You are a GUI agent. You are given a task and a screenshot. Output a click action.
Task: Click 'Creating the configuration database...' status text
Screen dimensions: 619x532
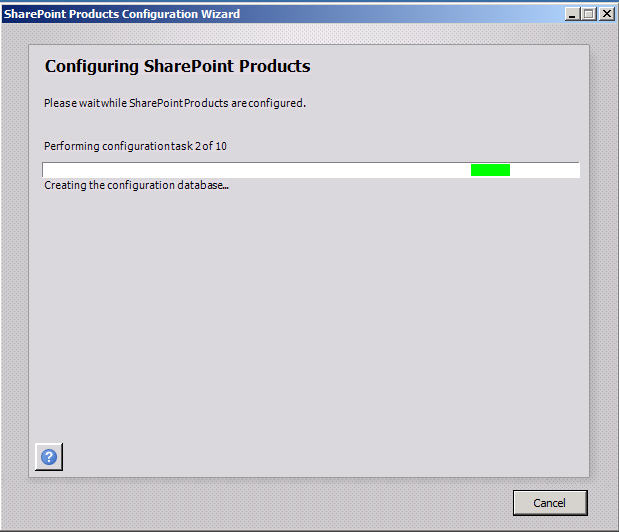[136, 185]
